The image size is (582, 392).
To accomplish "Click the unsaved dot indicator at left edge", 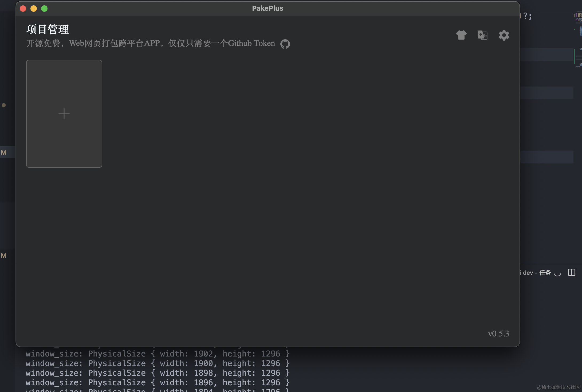I will 4,105.
